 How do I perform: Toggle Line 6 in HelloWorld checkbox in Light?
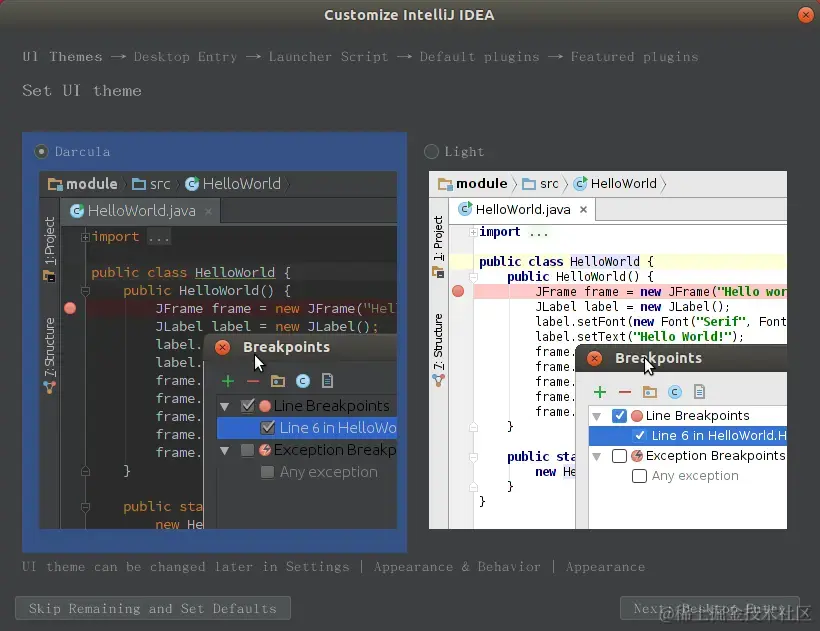coord(639,435)
